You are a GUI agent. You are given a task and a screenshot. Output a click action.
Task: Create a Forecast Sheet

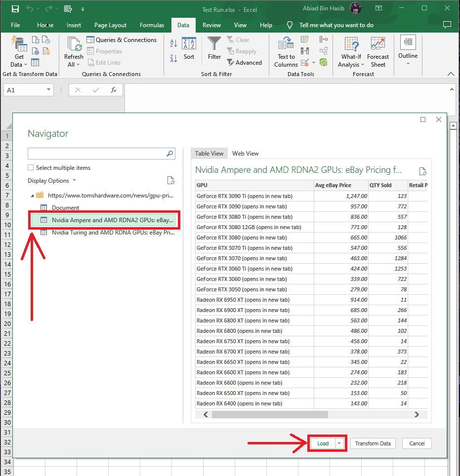[x=377, y=52]
